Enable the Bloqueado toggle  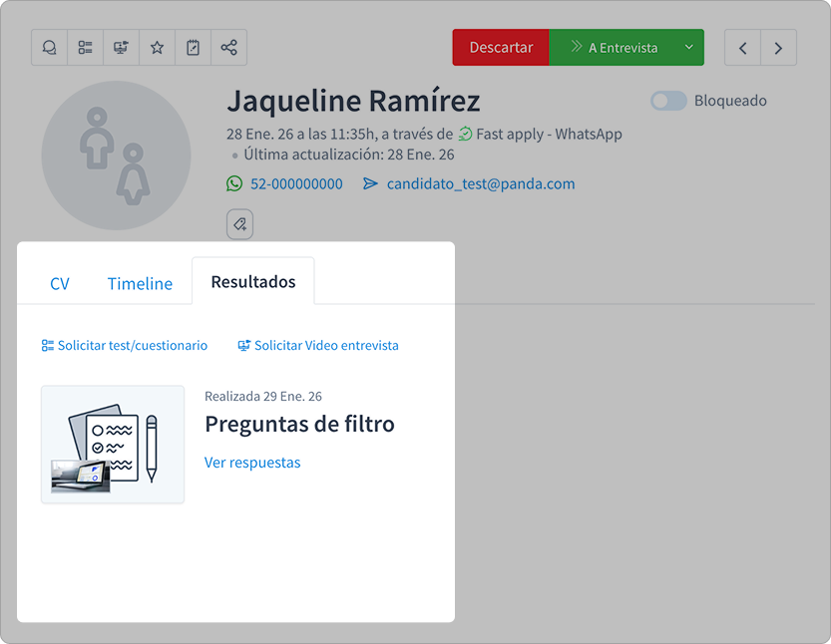point(668,101)
